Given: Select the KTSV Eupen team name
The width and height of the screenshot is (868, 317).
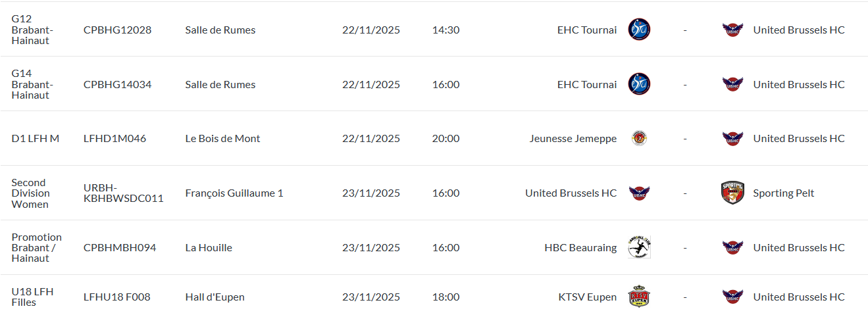Looking at the screenshot, I should [587, 297].
